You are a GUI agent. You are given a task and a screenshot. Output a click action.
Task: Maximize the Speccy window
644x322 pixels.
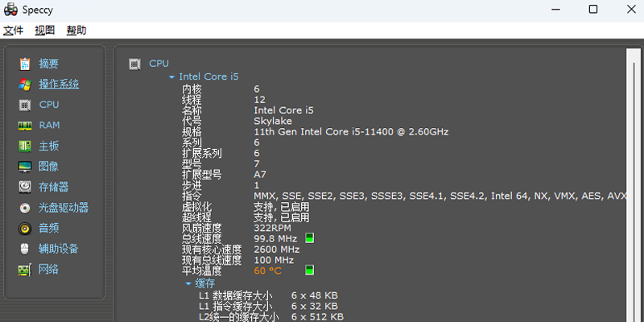pos(593,9)
